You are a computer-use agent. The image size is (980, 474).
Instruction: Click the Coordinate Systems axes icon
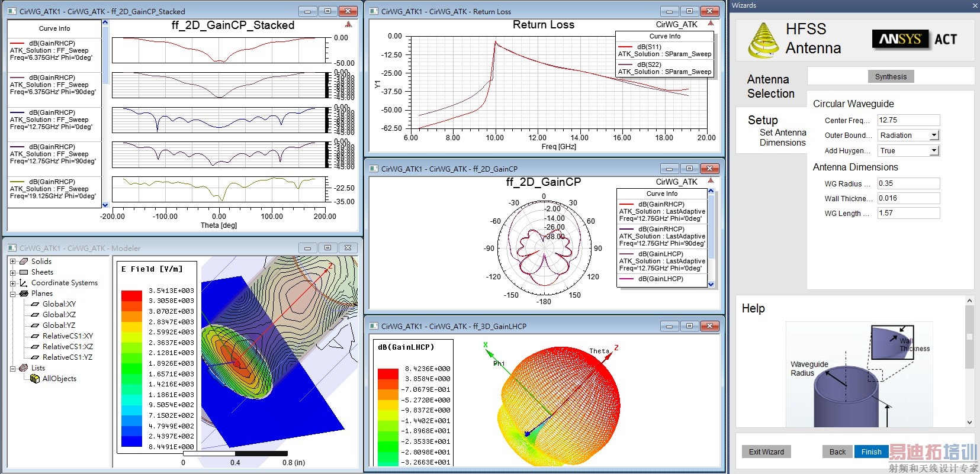(24, 283)
